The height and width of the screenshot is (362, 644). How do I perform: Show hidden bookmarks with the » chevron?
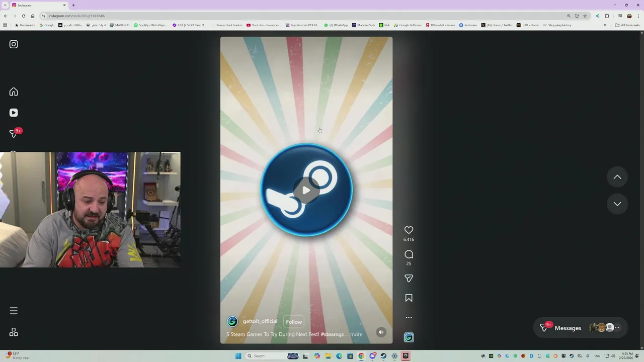(x=605, y=25)
